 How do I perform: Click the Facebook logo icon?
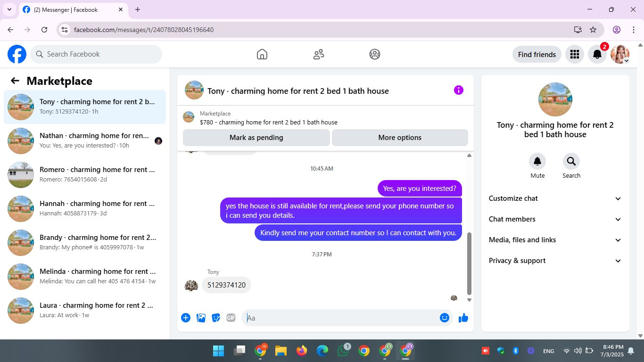(17, 54)
